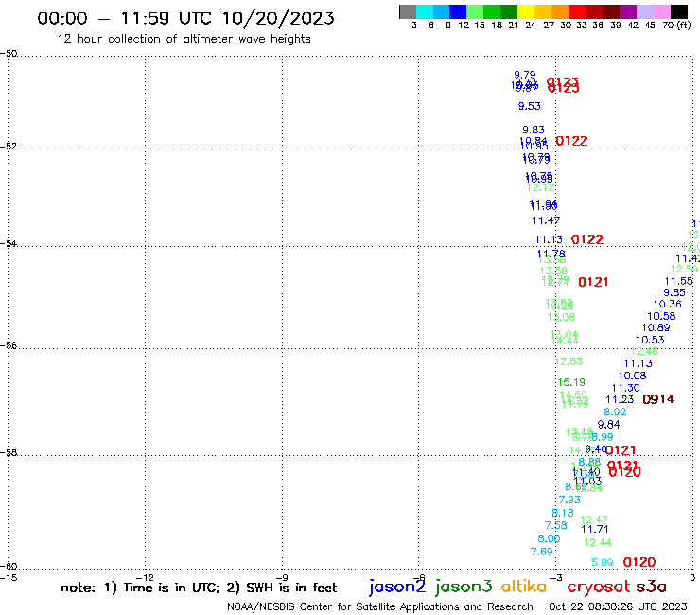Click the note about UTC and SWH feet
Viewport: 700px width, 615px height.
pyautogui.click(x=199, y=588)
